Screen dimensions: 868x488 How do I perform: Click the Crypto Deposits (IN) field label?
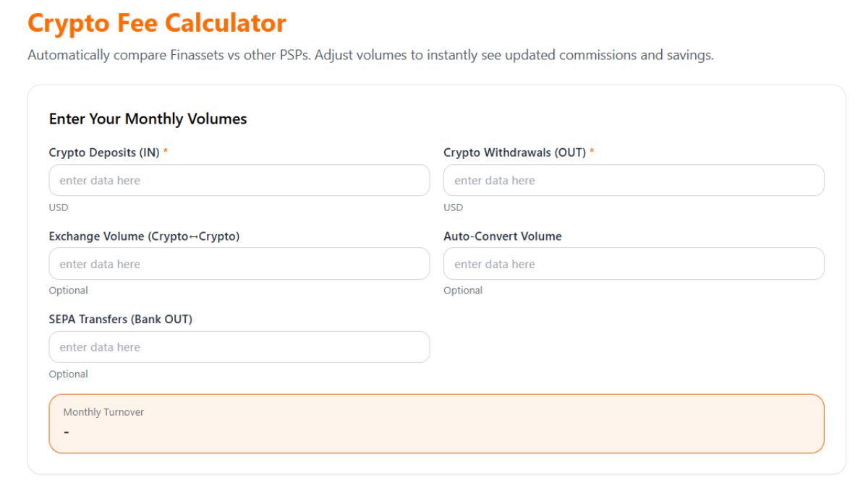(102, 152)
